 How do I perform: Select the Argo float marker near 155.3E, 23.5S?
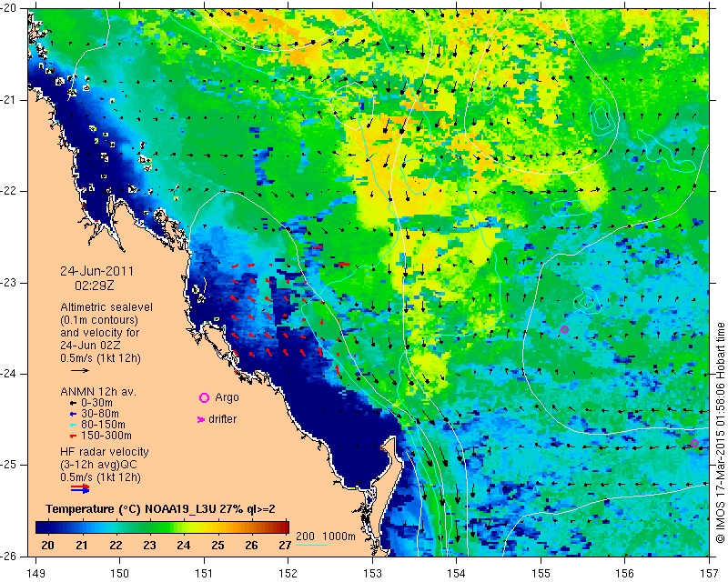(x=564, y=330)
